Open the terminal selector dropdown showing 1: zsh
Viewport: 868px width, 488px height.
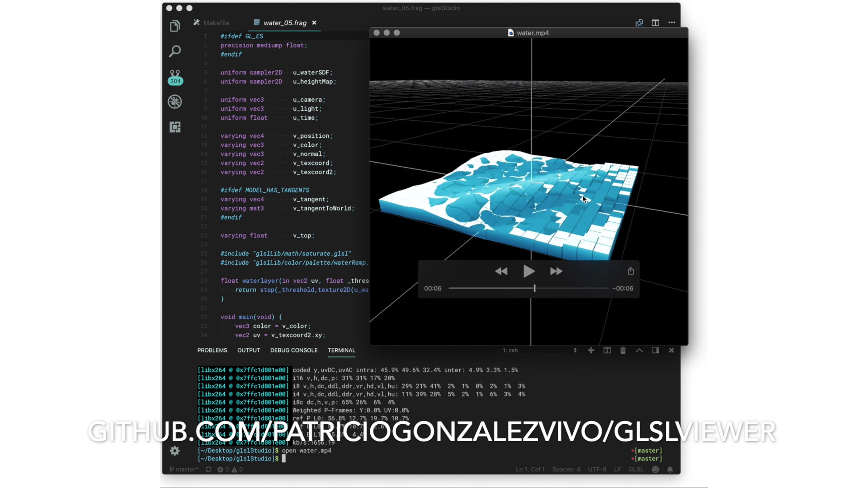[x=539, y=350]
